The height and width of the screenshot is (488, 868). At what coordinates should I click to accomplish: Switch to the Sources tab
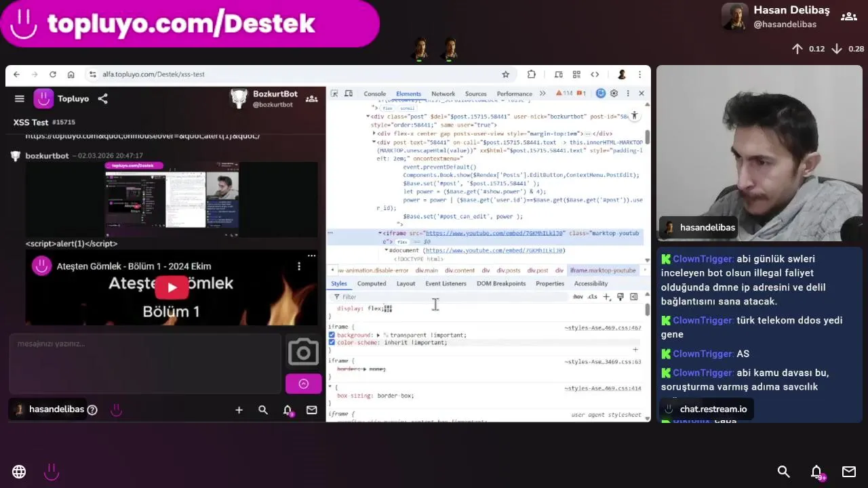point(475,94)
